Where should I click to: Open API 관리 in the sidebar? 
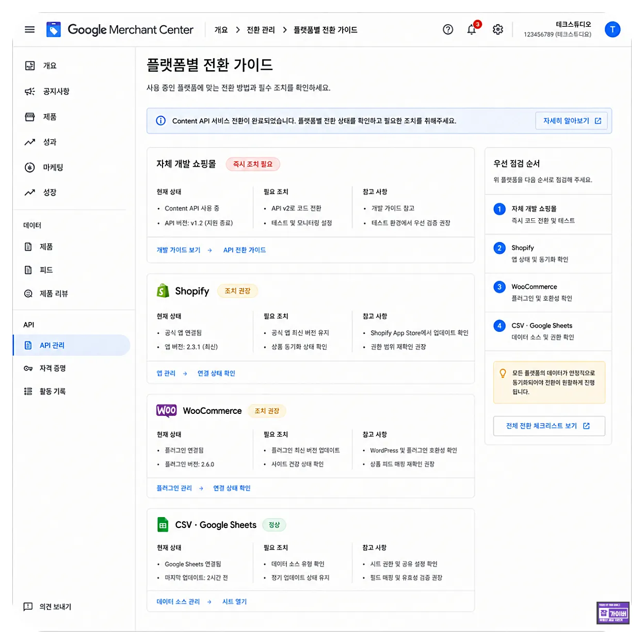coord(71,345)
